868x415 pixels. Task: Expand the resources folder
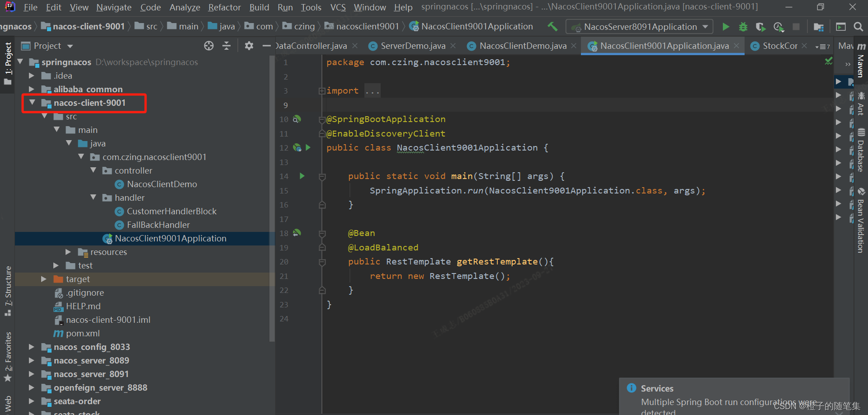click(68, 252)
